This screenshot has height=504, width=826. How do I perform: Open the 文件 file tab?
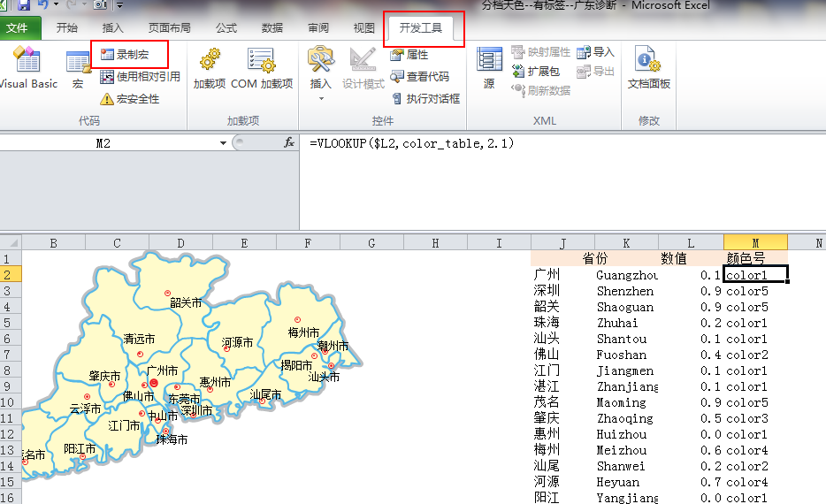coord(18,28)
